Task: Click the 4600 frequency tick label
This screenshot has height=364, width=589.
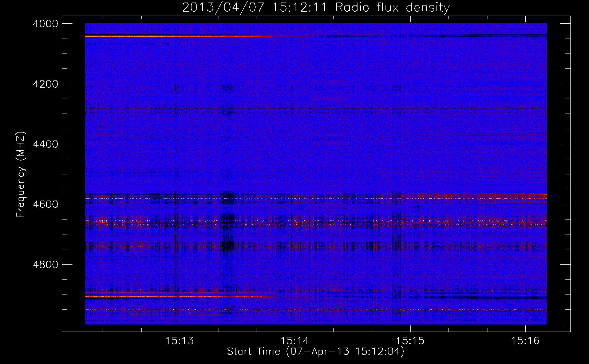Action: [46, 204]
